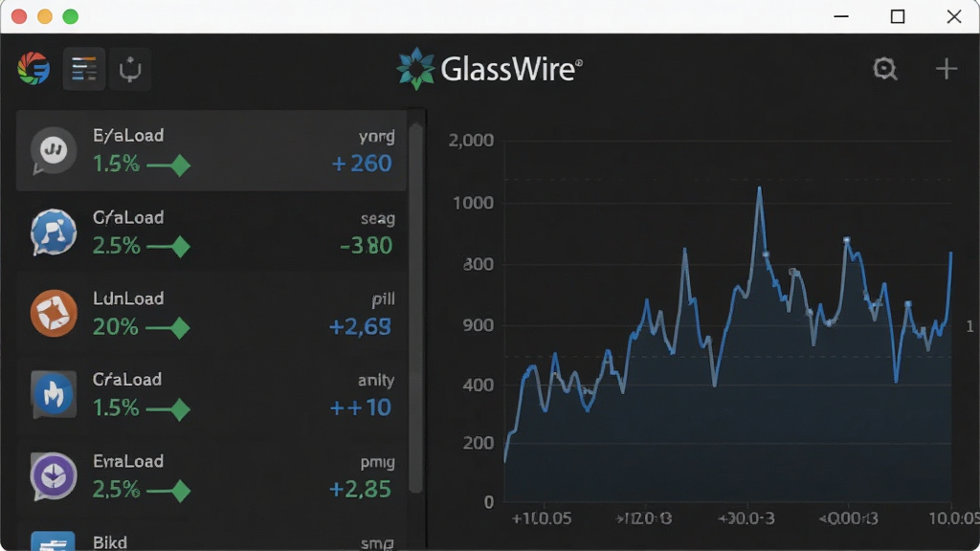
Task: Click the +2,85 value
Action: pos(361,489)
